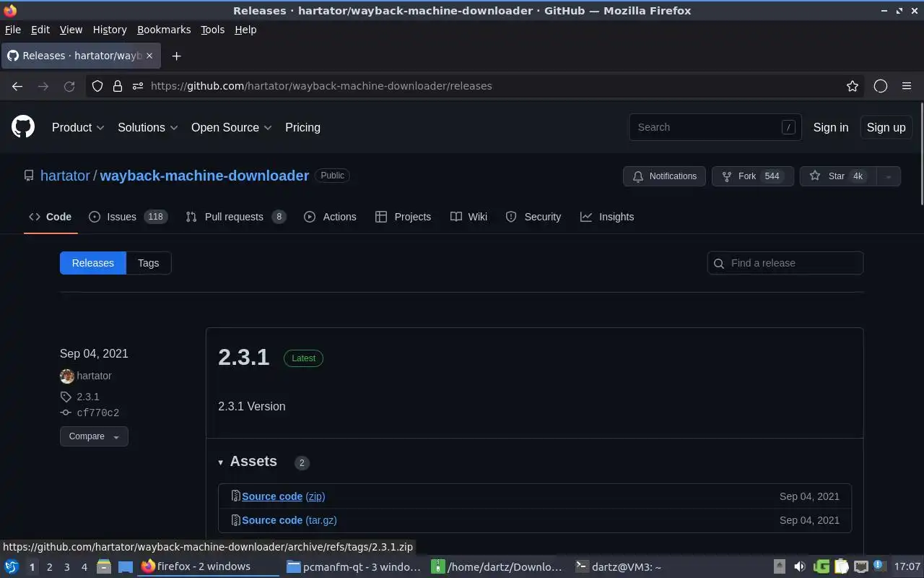
Task: Expand the Open Source dropdown menu
Action: click(x=231, y=127)
